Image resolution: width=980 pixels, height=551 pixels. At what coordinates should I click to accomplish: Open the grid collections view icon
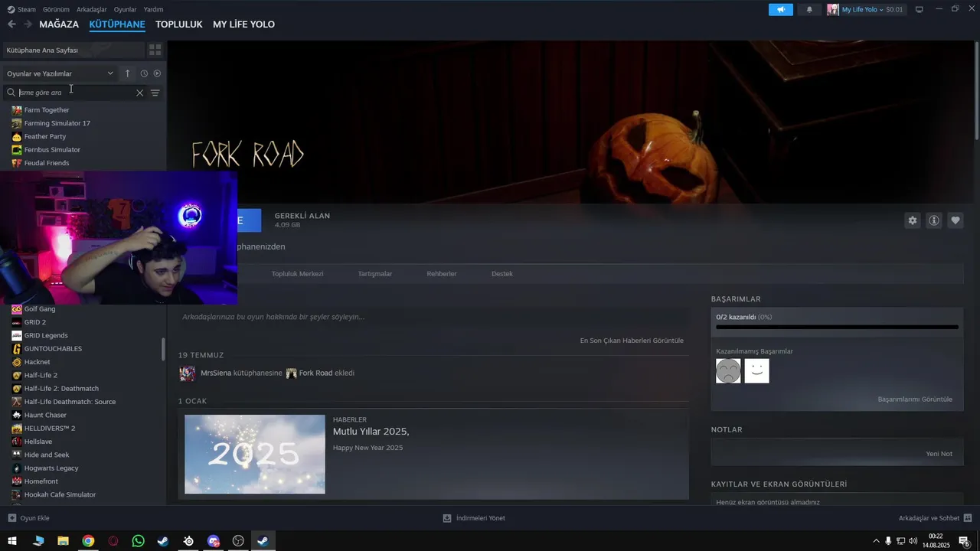(155, 50)
